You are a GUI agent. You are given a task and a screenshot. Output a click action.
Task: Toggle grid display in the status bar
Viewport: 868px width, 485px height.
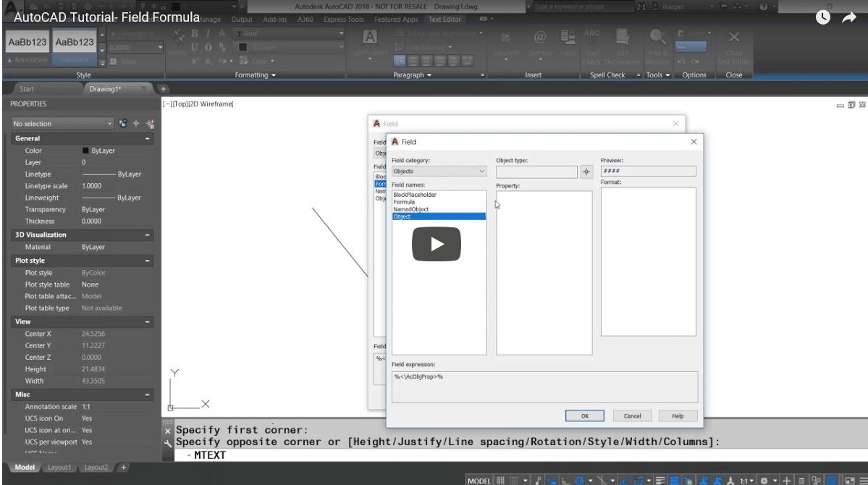click(x=500, y=481)
